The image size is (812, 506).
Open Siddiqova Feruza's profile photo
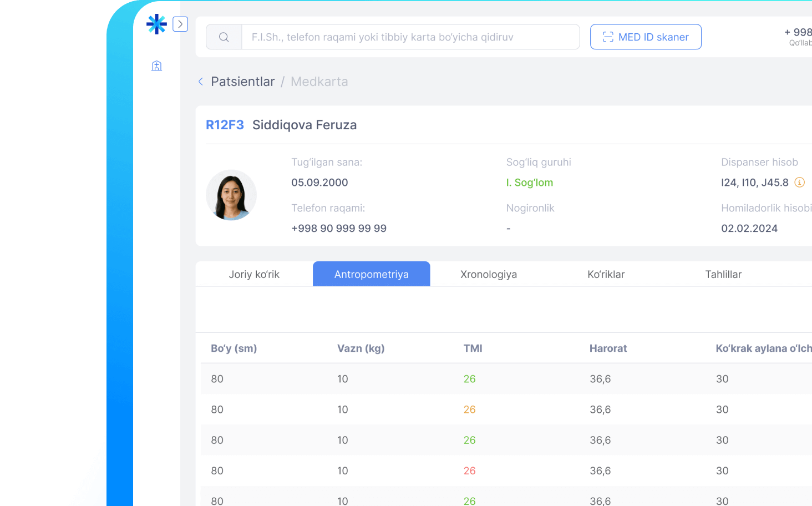(x=231, y=195)
